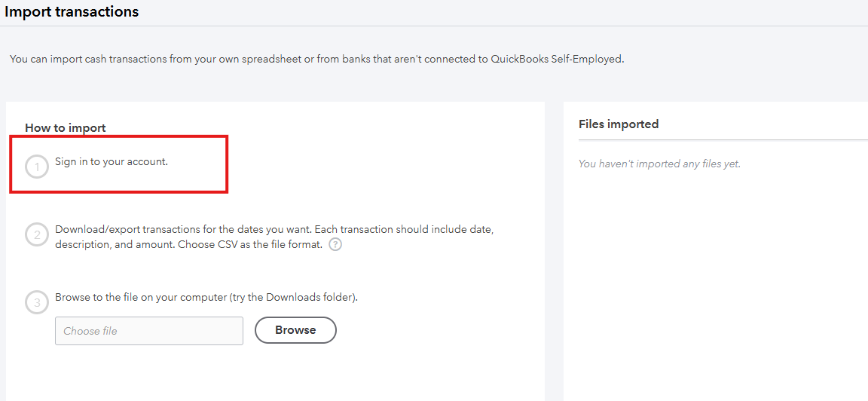Image resolution: width=868 pixels, height=401 pixels.
Task: Click the divider line under Files imported
Action: pyautogui.click(x=723, y=140)
